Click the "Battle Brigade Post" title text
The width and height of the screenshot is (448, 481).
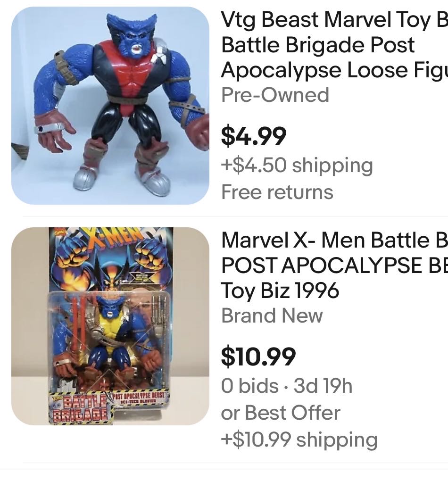[318, 45]
